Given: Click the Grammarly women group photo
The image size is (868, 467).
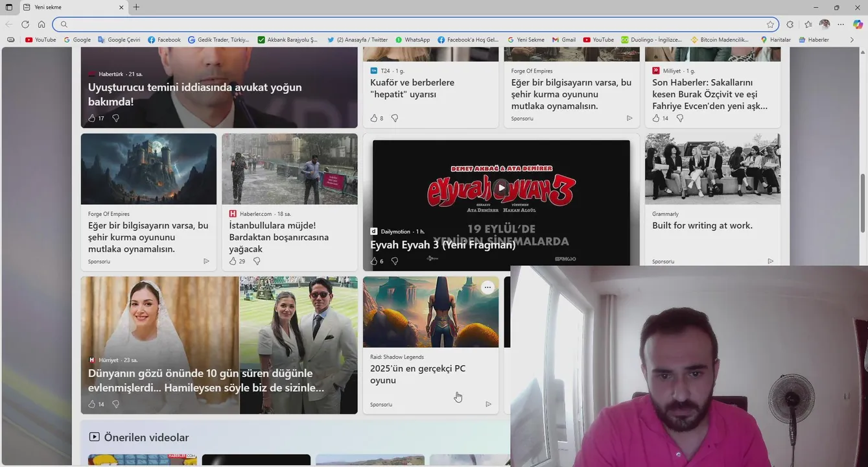Looking at the screenshot, I should [712, 169].
